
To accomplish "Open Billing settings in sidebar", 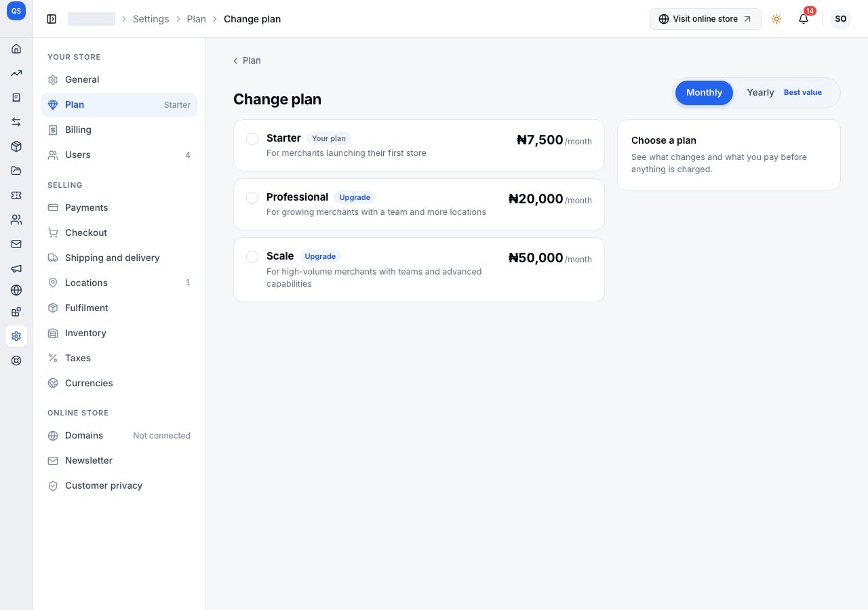I will coord(119,130).
